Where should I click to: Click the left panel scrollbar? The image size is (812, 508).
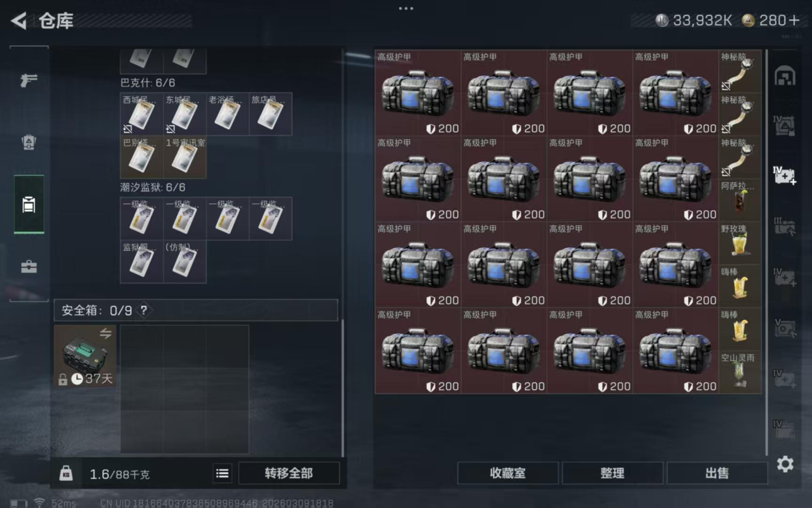(343, 388)
